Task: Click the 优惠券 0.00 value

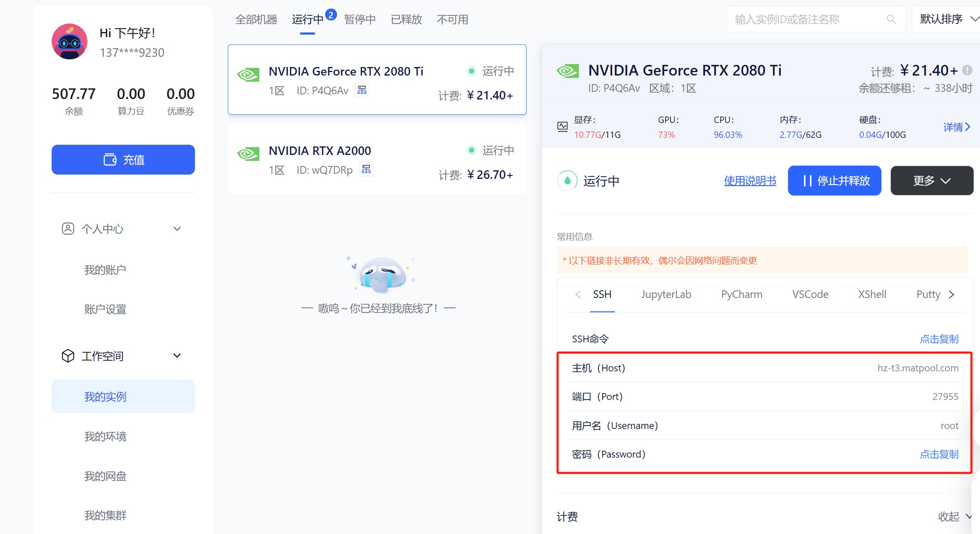Action: (x=180, y=93)
